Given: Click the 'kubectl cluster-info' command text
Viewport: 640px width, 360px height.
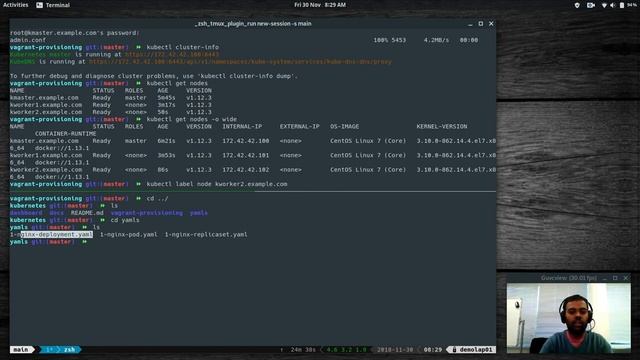Looking at the screenshot, I should coord(182,47).
